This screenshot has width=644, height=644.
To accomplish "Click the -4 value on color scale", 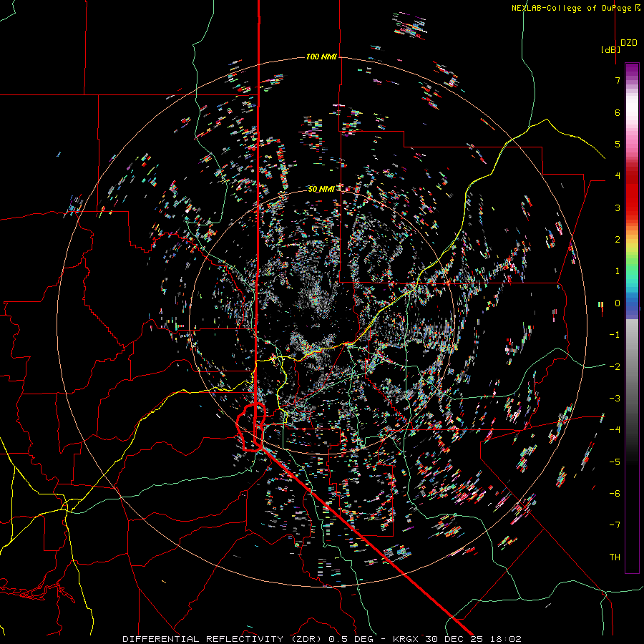I will tap(615, 430).
